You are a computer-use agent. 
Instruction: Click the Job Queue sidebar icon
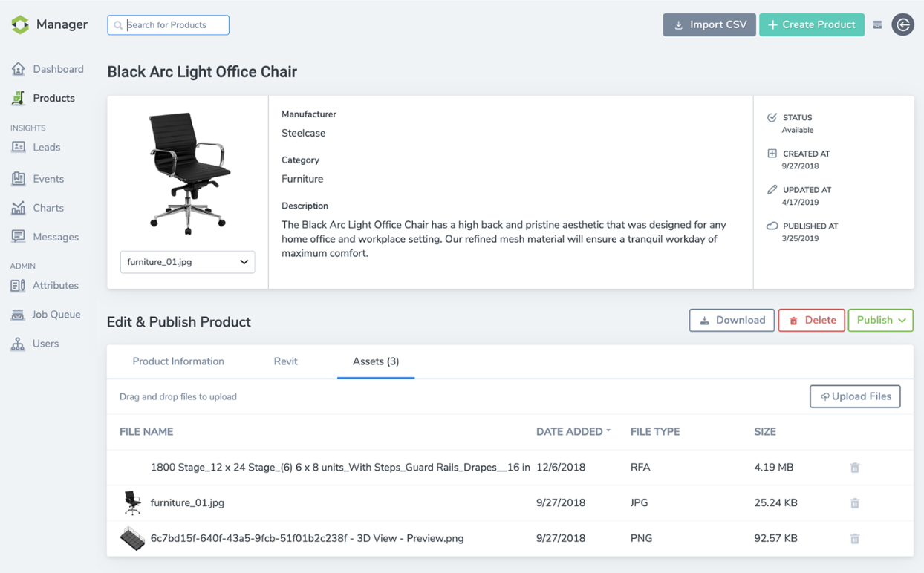18,315
